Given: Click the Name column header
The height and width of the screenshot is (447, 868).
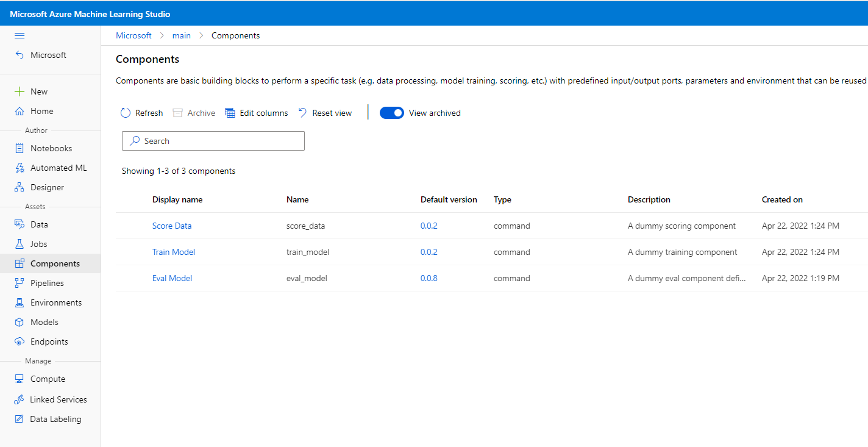Looking at the screenshot, I should (x=297, y=199).
